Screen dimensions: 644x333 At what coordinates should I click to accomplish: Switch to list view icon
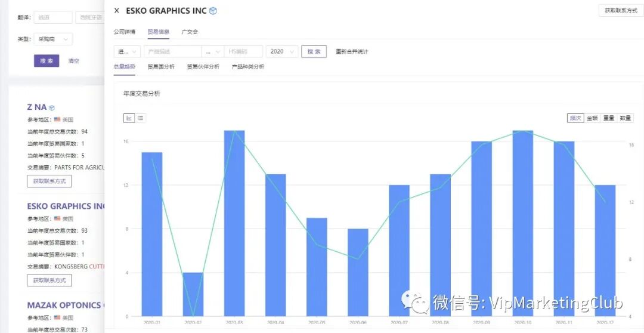[x=140, y=118]
